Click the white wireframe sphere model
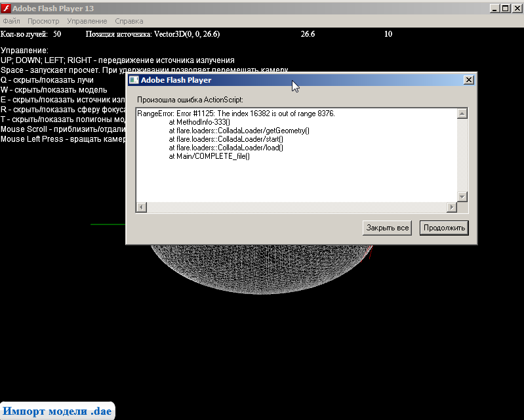524x420 pixels. [x=262, y=269]
